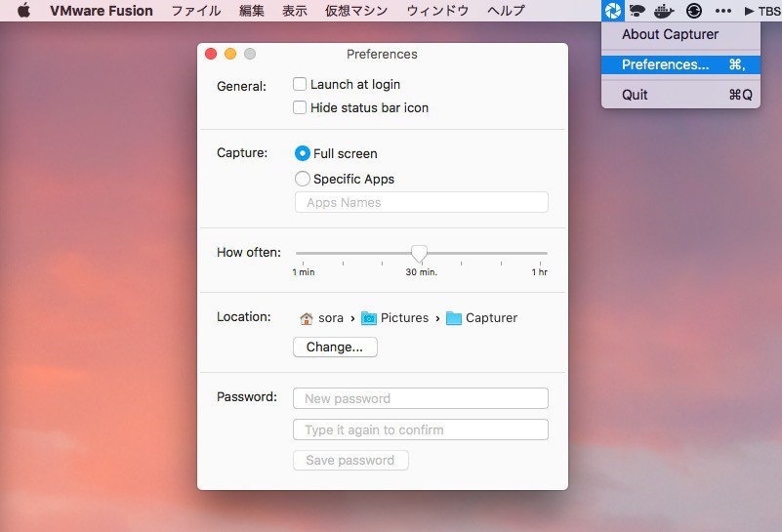Select the Specific Apps radio button
Viewport: 782px width, 532px height.
coord(303,179)
